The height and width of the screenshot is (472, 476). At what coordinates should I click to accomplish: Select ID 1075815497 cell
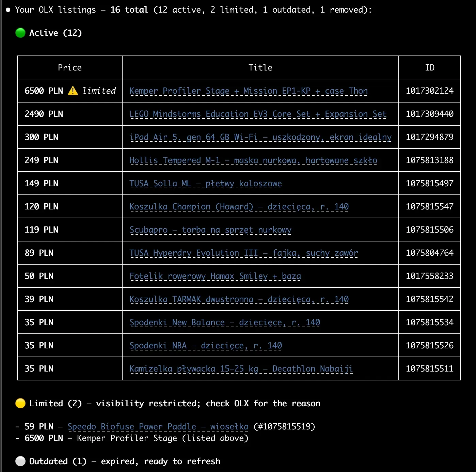tap(430, 183)
